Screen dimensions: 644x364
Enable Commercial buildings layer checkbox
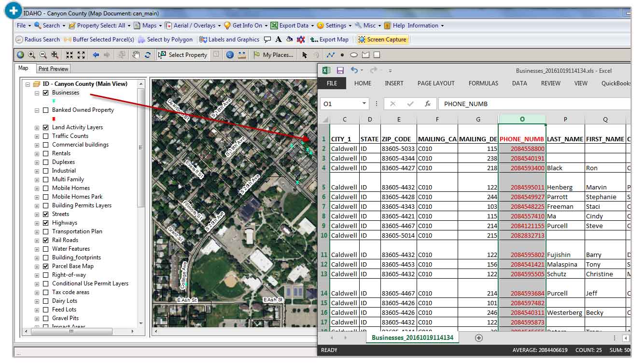(x=46, y=145)
